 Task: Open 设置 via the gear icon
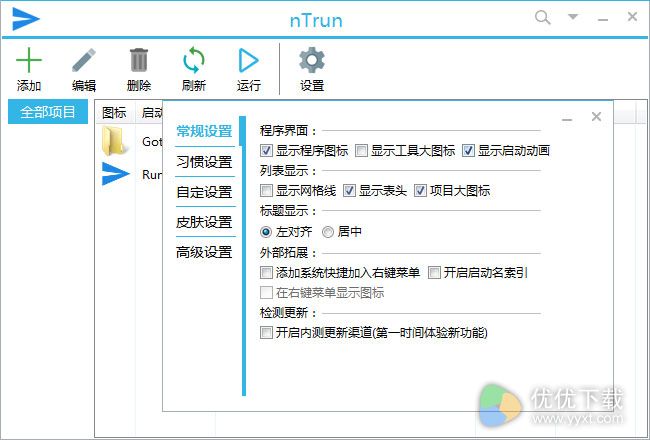(312, 60)
